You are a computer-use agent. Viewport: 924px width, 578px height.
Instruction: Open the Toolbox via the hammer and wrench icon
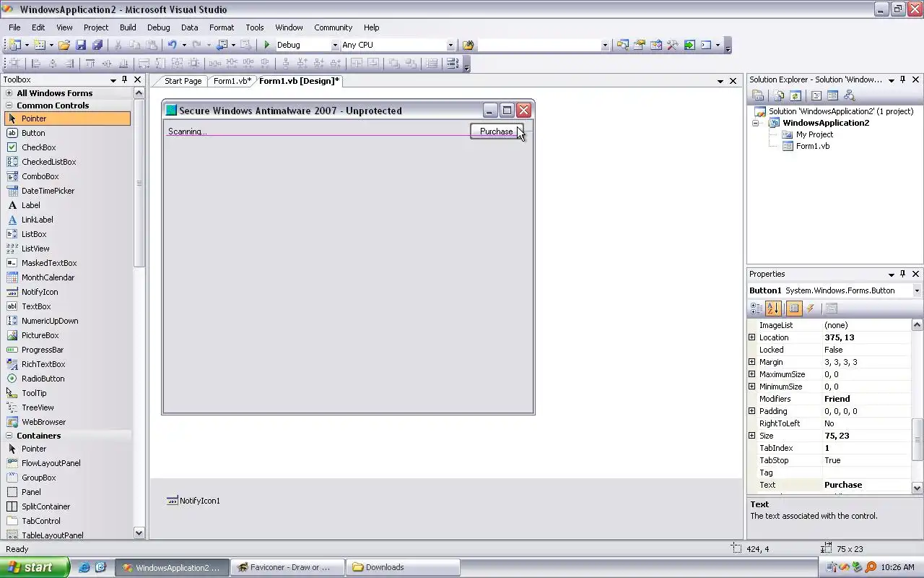(x=673, y=45)
